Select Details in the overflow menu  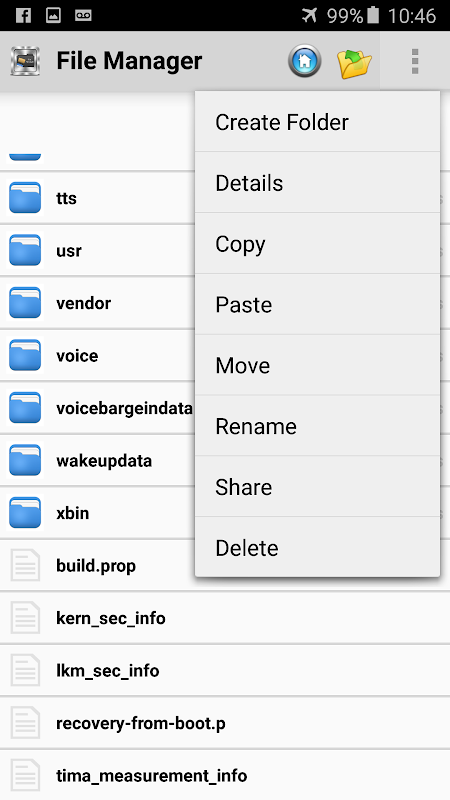tap(317, 183)
